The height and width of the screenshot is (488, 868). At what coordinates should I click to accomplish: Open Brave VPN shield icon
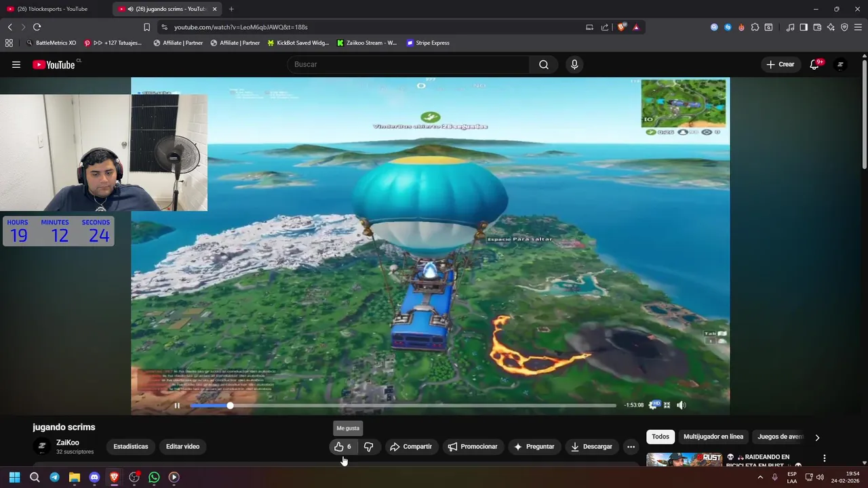click(x=844, y=27)
